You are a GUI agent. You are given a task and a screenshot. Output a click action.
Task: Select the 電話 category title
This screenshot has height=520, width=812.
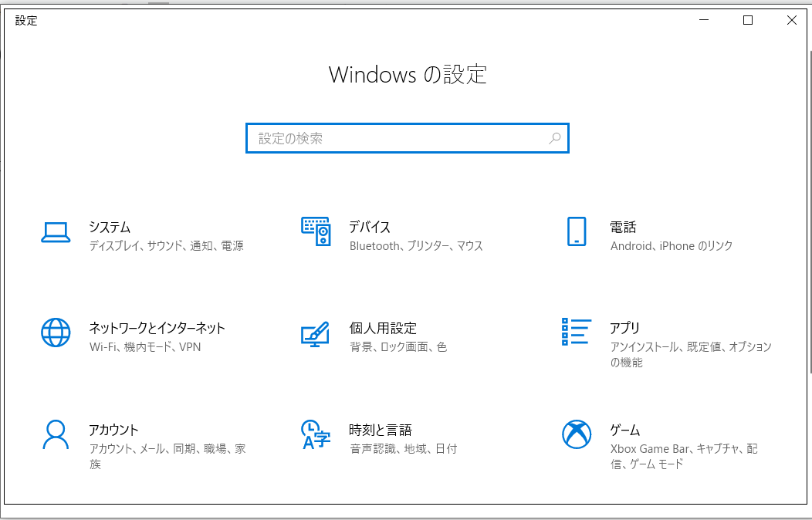coord(623,228)
